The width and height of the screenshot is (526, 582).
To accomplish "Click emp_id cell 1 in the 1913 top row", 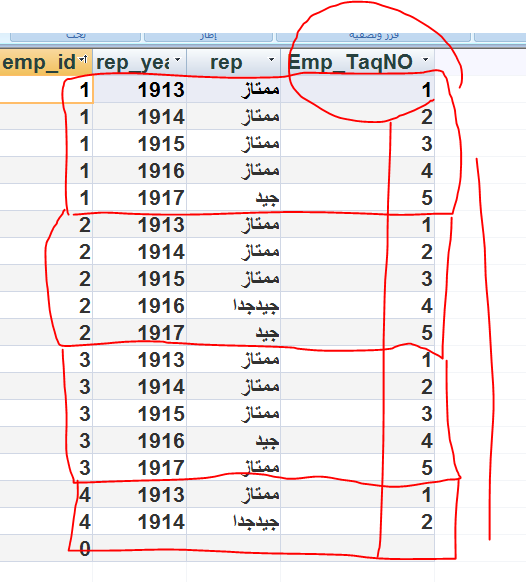I will [46, 89].
